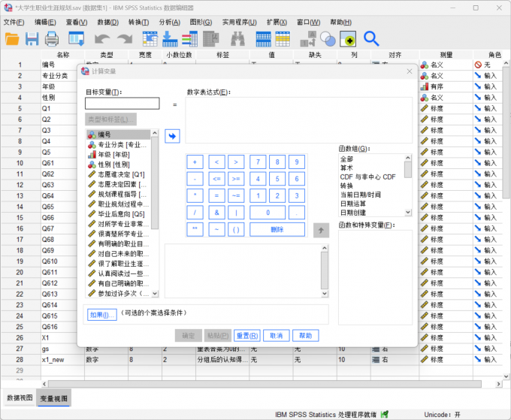Select 编号 in the variable list
Screen dimensions: 511x420
[x=118, y=134]
